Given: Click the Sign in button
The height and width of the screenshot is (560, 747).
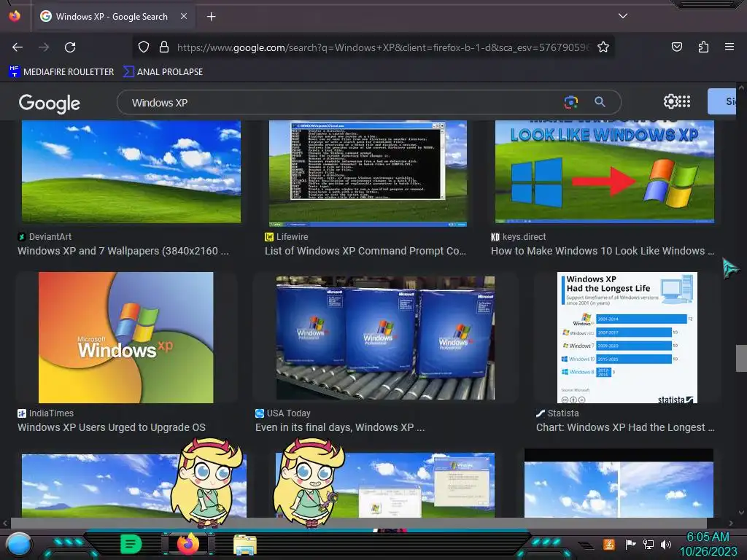Looking at the screenshot, I should coord(722,101).
